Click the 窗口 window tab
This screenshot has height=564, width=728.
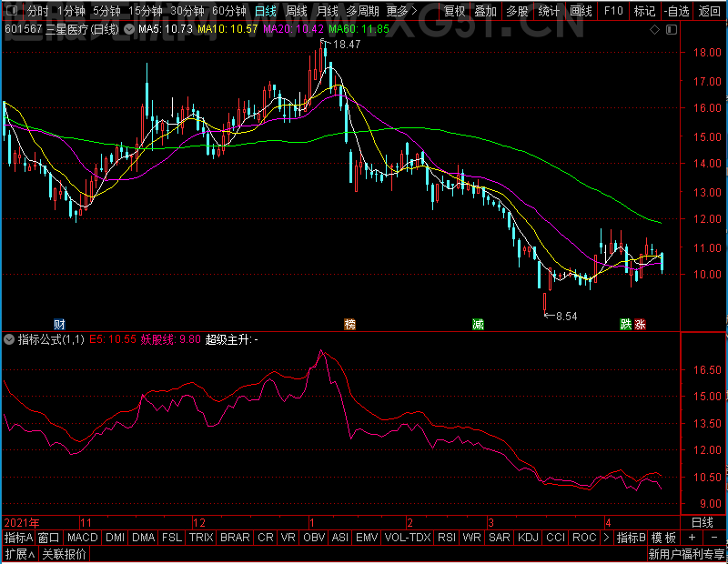coord(49,538)
